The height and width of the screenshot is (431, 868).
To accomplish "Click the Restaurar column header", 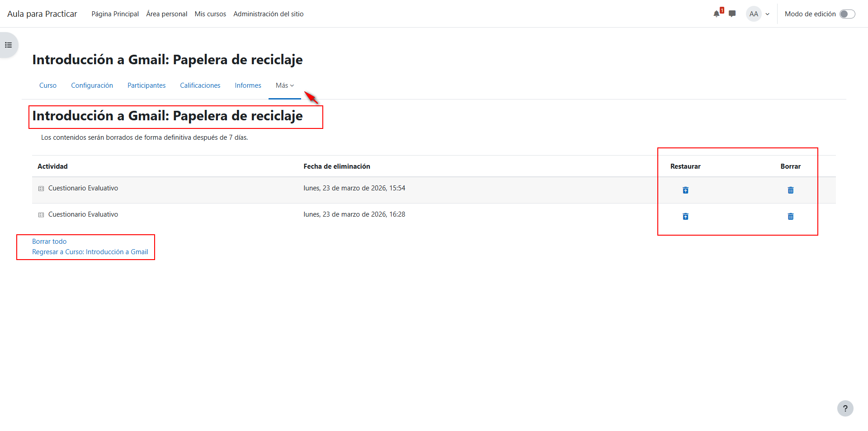I will tap(685, 166).
